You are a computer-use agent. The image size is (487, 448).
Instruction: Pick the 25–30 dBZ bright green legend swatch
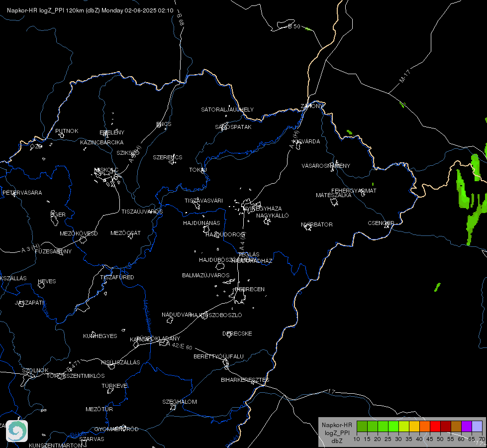(393, 426)
